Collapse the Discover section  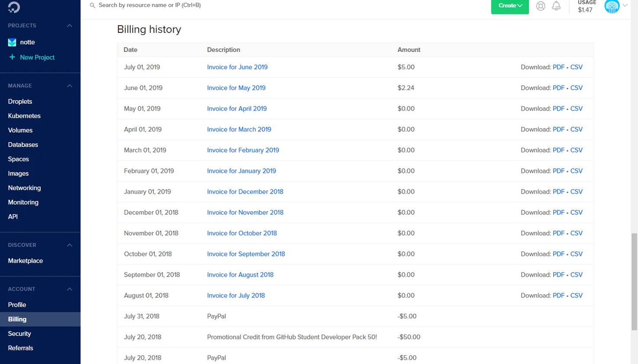[x=69, y=245]
